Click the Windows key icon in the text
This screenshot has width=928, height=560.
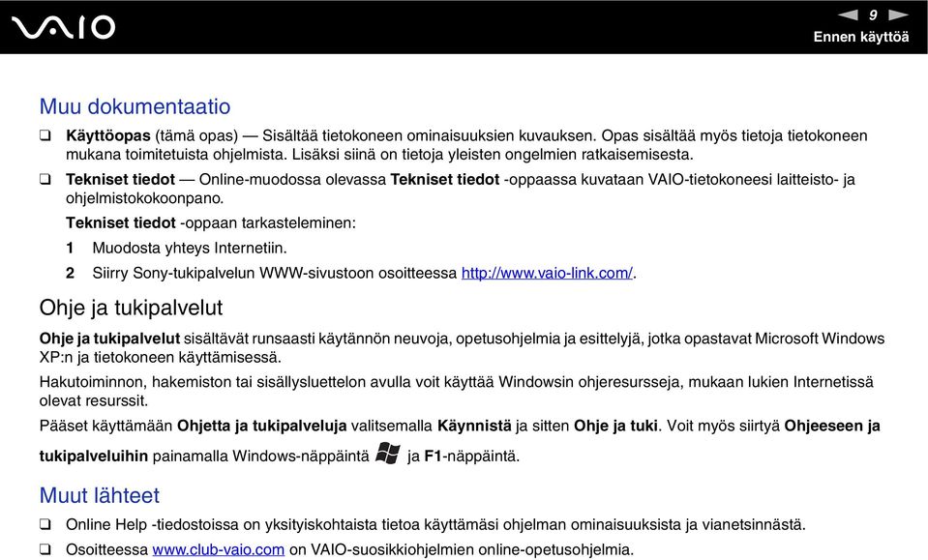(388, 454)
